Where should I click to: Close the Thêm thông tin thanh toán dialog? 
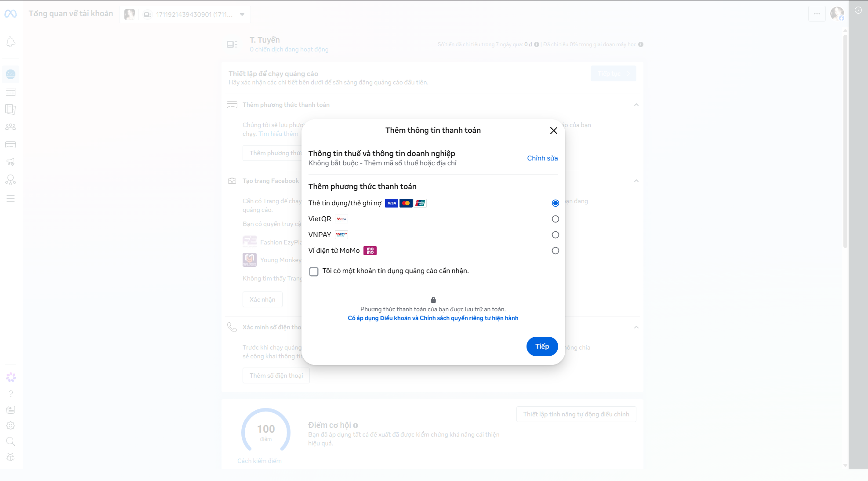tap(554, 131)
